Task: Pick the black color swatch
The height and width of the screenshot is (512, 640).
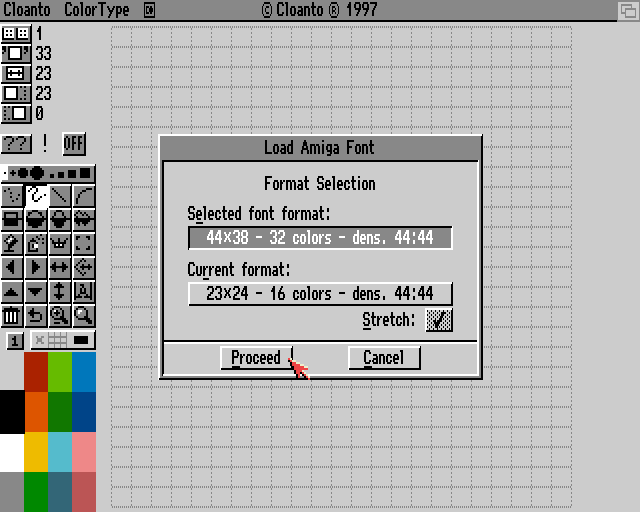Action: [12, 412]
